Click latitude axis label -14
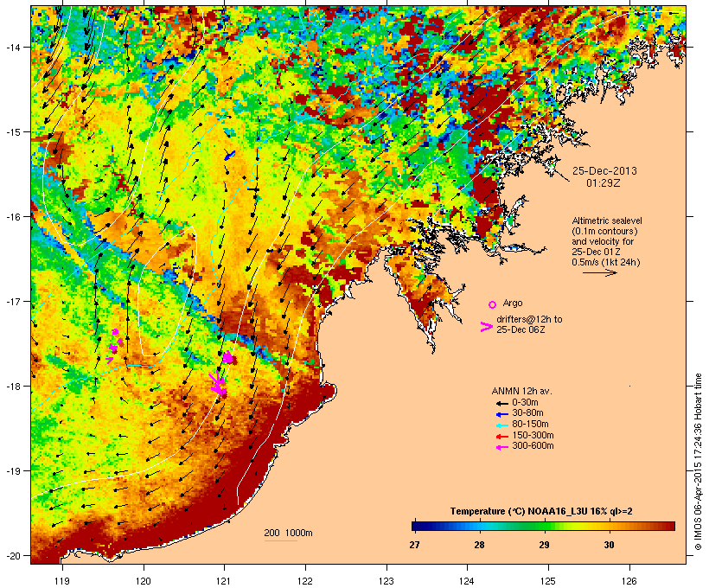 tap(12, 47)
